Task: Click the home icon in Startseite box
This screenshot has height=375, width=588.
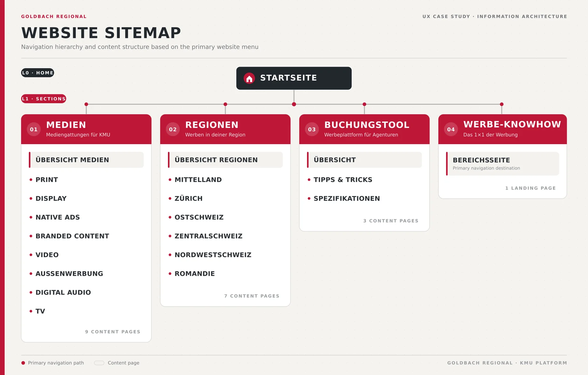Action: tap(249, 78)
